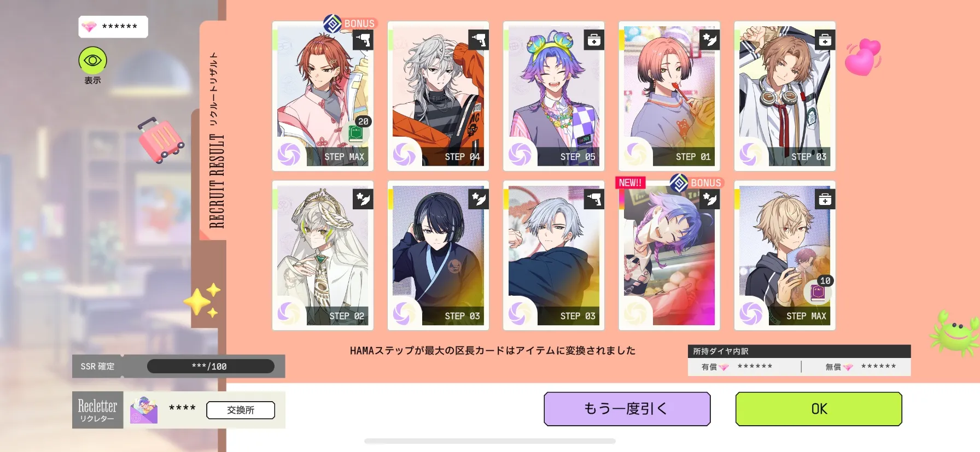This screenshot has height=452, width=980.
Task: Click the yellow sparkle stars icon
Action: click(x=202, y=300)
